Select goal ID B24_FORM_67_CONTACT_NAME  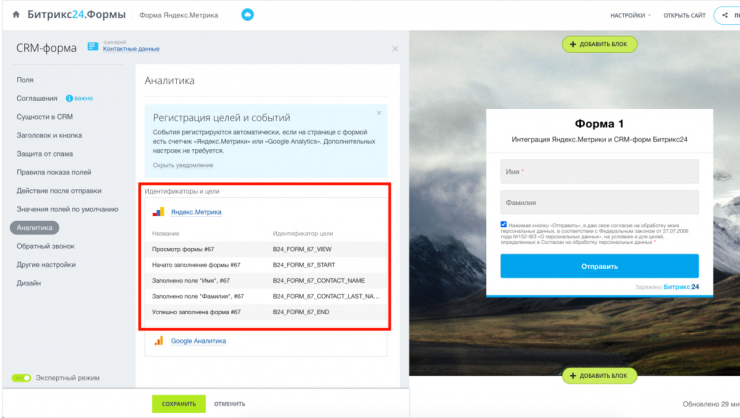tap(319, 280)
